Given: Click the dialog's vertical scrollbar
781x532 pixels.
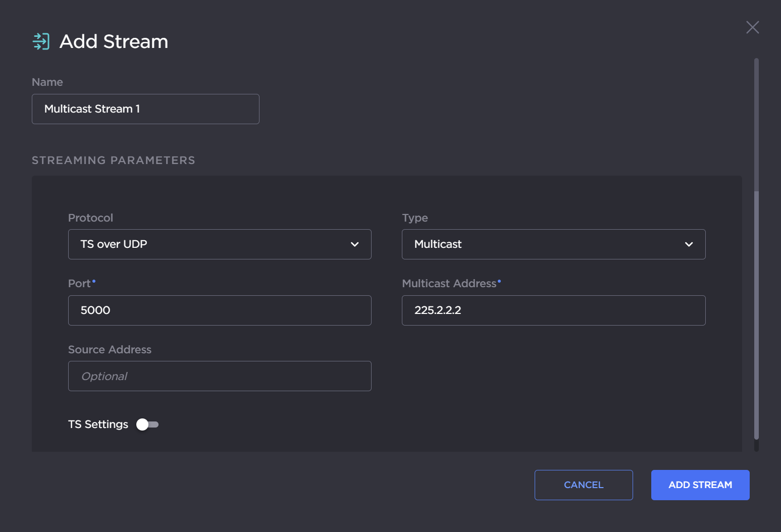Looking at the screenshot, I should click(x=756, y=252).
